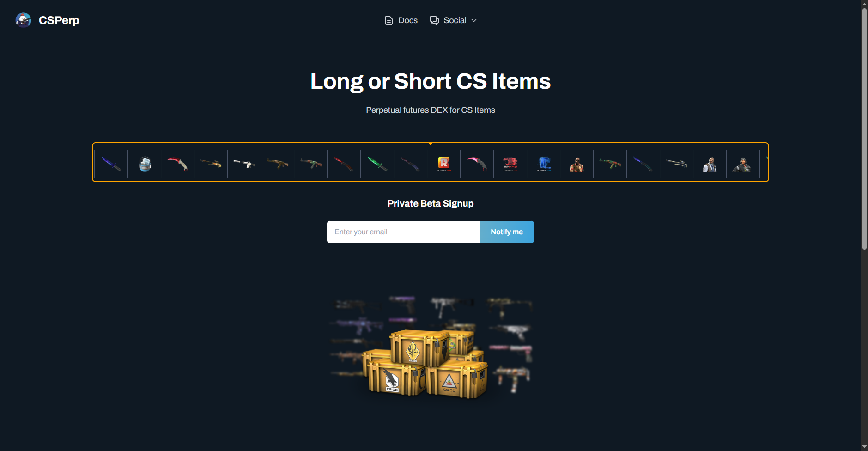The width and height of the screenshot is (868, 451).
Task: Select the green bayonet knife item
Action: [377, 164]
